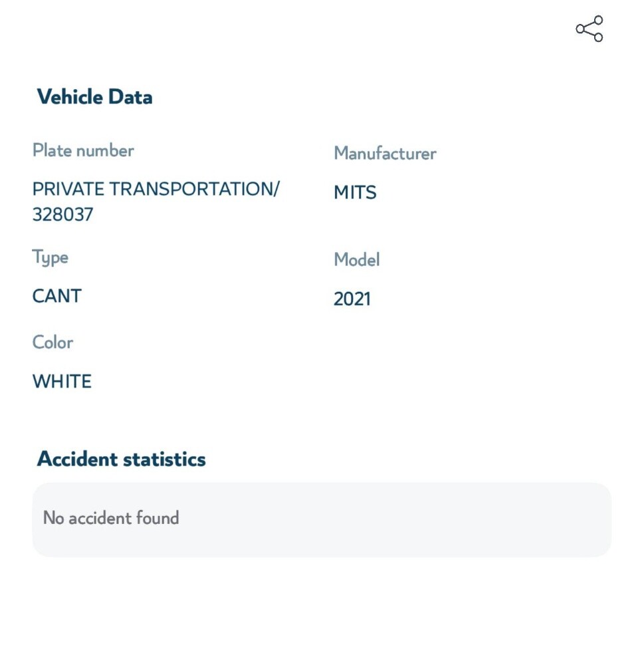Click the Plate number label
The width and height of the screenshot is (644, 665).
coord(83,150)
